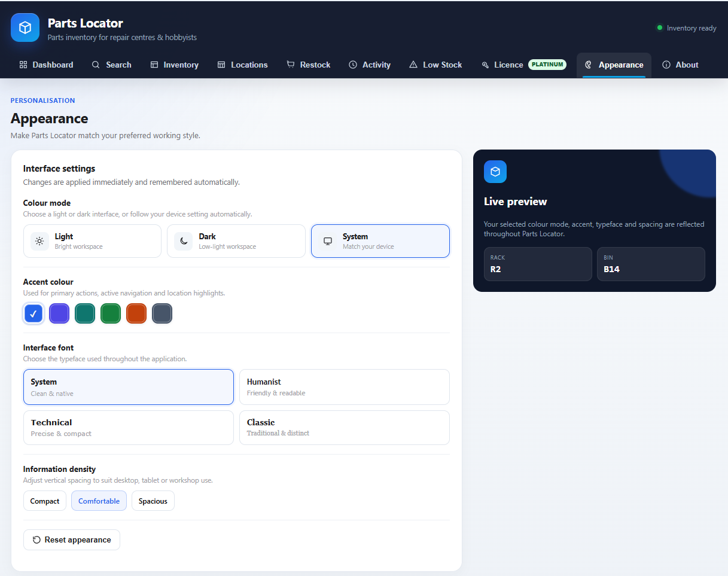The height and width of the screenshot is (576, 728).
Task: Pick the blue accent colour swatch
Action: (x=33, y=313)
